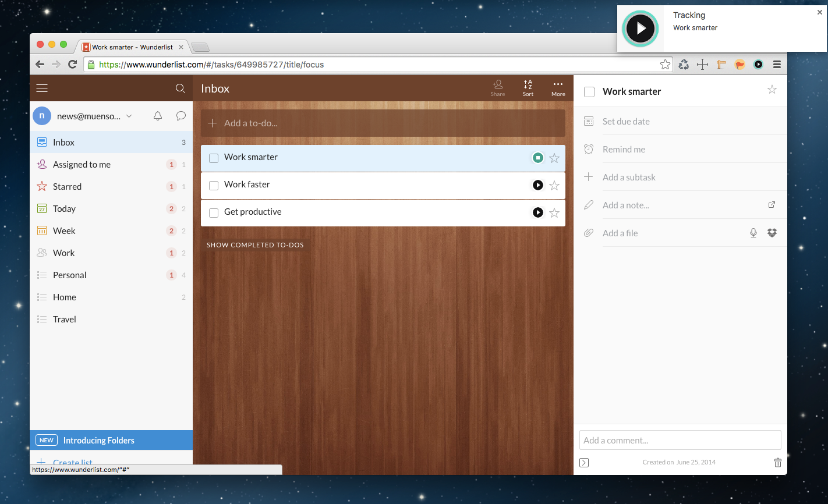Open the sidebar hamburger menu
Screen dimensions: 828x504
click(42, 88)
